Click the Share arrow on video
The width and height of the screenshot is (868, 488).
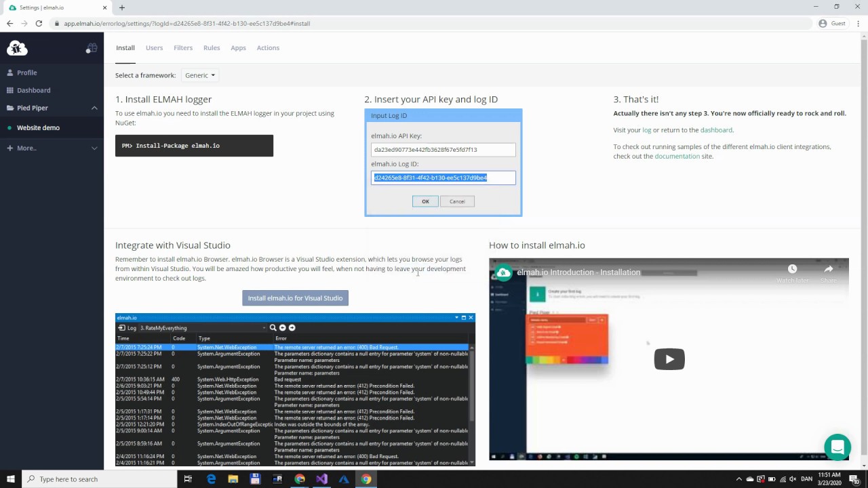click(828, 270)
